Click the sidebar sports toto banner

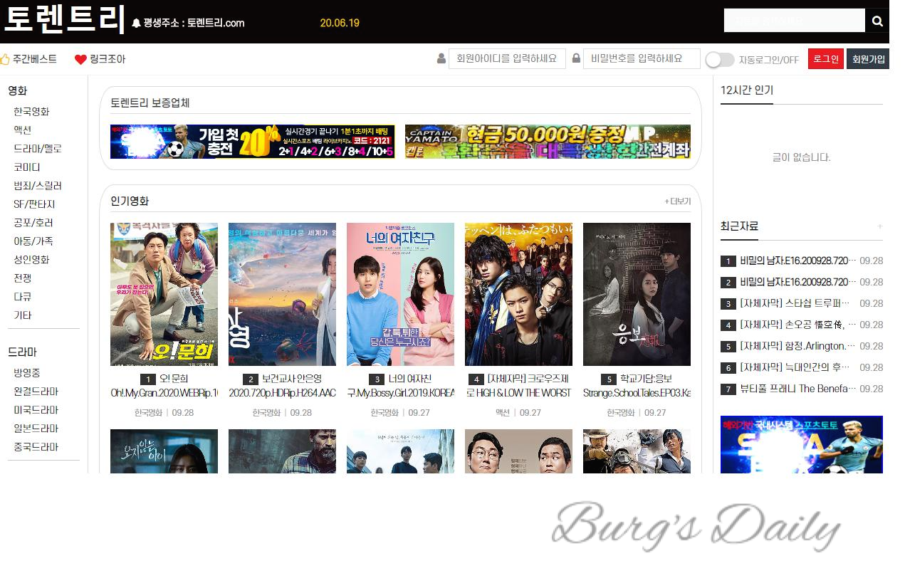click(x=802, y=445)
